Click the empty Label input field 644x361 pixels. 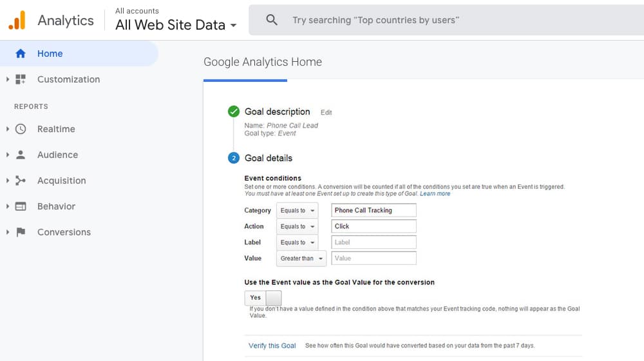374,242
